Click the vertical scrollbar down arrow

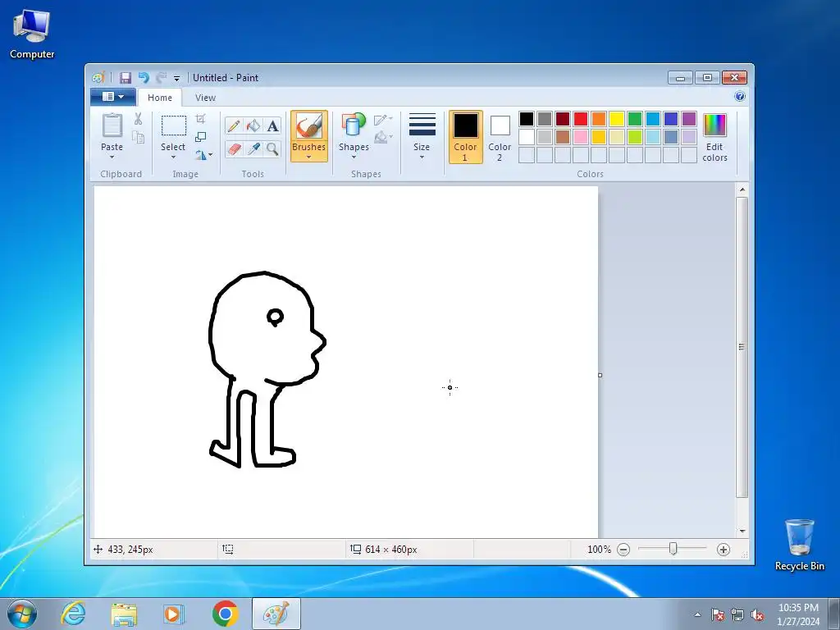coord(742,531)
